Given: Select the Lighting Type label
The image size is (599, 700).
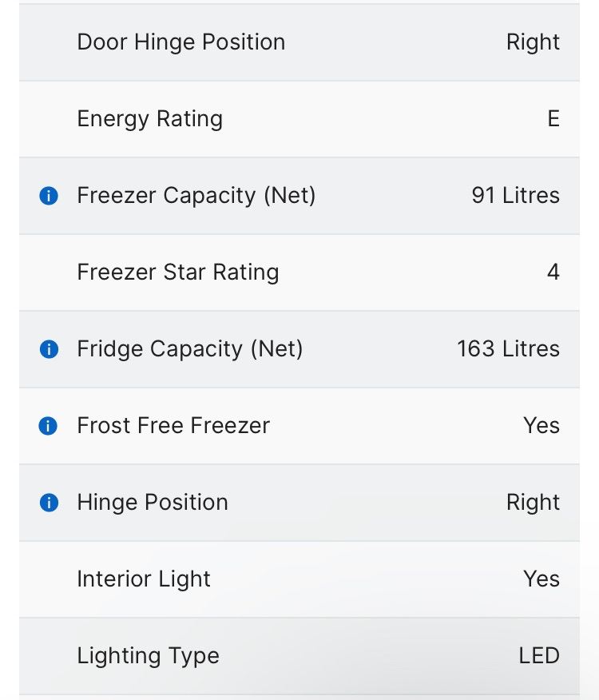Looking at the screenshot, I should [148, 656].
